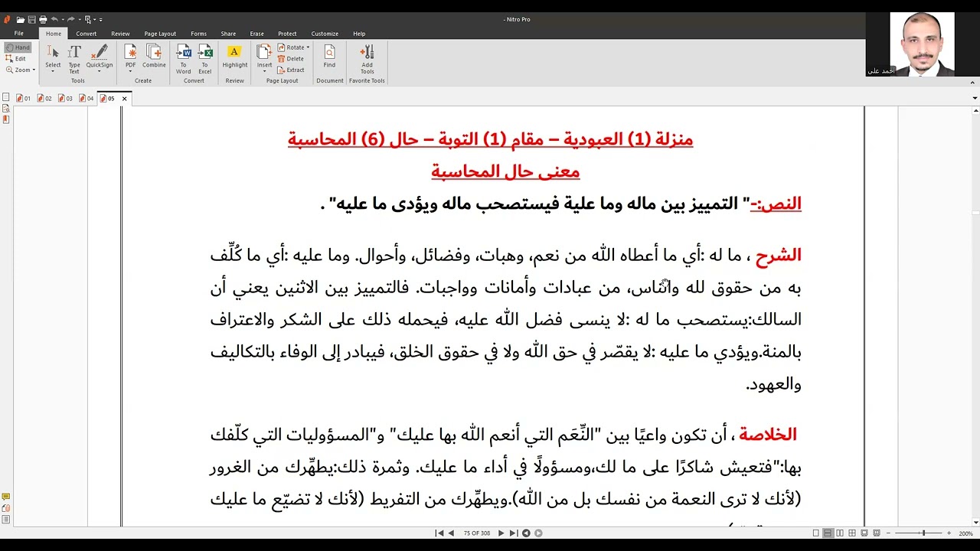The height and width of the screenshot is (551, 980).
Task: Select the Hand tool
Action: [x=18, y=47]
